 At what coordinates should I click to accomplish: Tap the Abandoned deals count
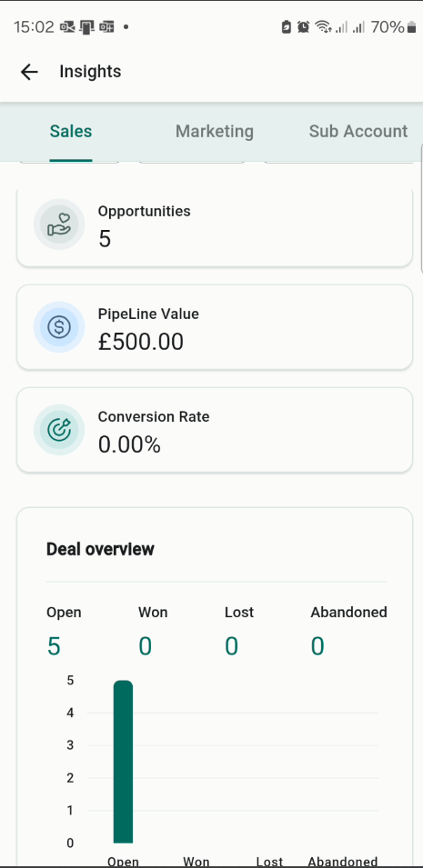317,646
